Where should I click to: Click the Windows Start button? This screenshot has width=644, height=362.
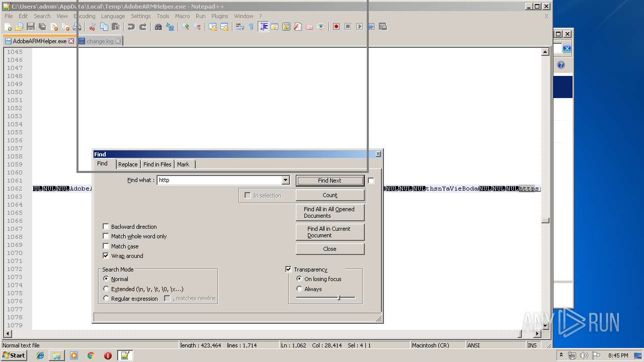coord(14,355)
